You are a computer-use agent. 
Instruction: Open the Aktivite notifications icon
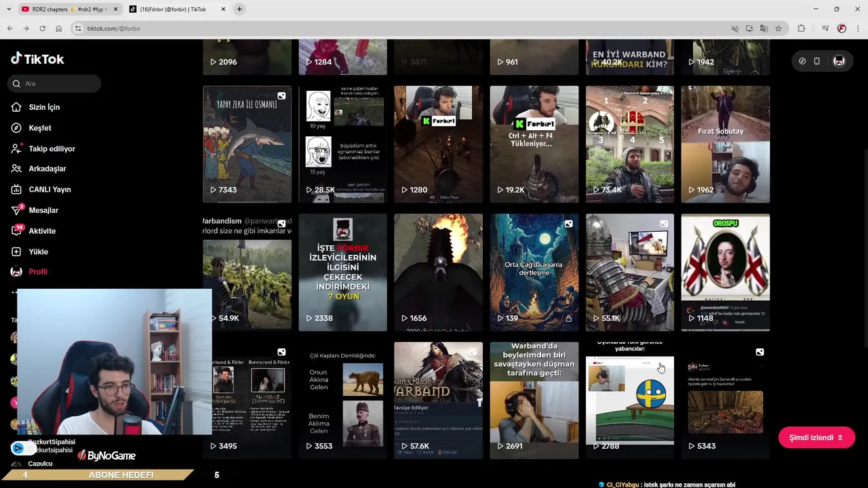[x=16, y=231]
